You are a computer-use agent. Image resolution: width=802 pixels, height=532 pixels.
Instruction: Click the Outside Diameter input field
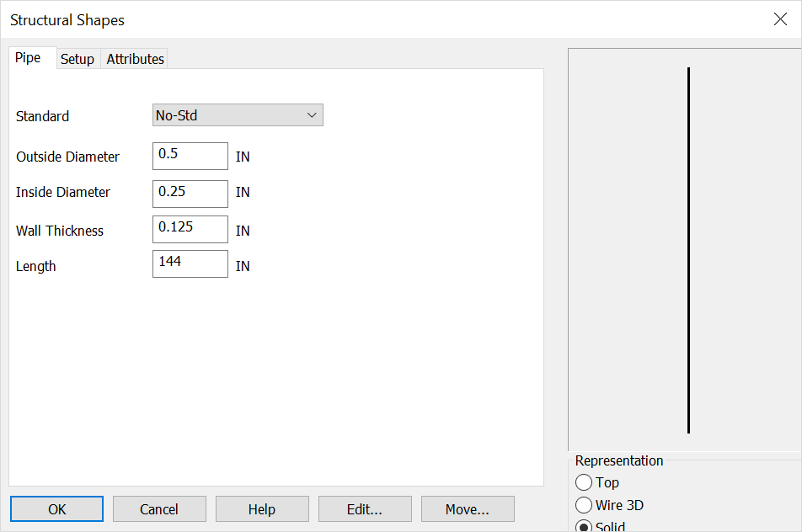click(x=190, y=156)
